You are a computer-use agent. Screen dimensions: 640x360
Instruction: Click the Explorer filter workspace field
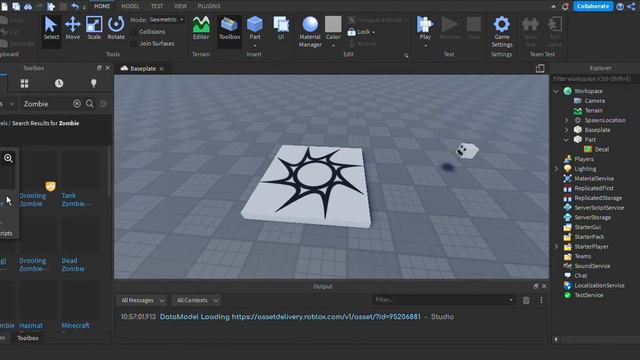pyautogui.click(x=595, y=79)
